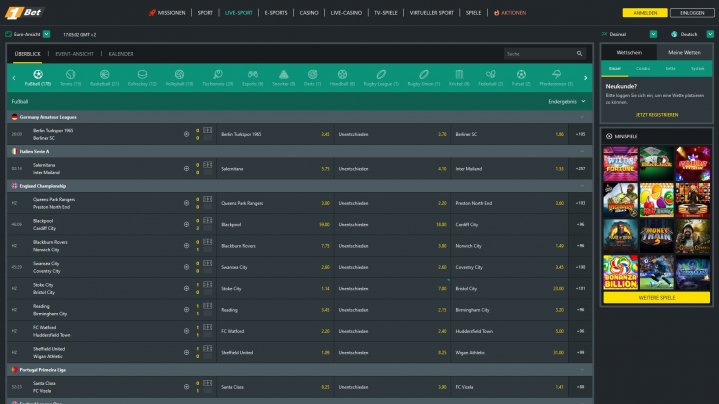
Task: Select the Eishockey puck icon
Action: pos(142,74)
